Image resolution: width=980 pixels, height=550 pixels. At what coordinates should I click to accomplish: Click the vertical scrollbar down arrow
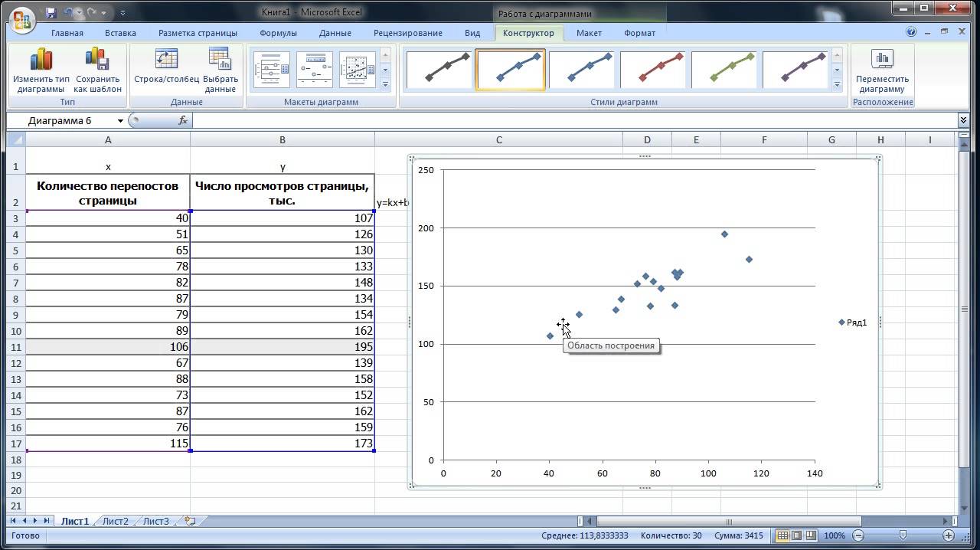click(x=964, y=507)
